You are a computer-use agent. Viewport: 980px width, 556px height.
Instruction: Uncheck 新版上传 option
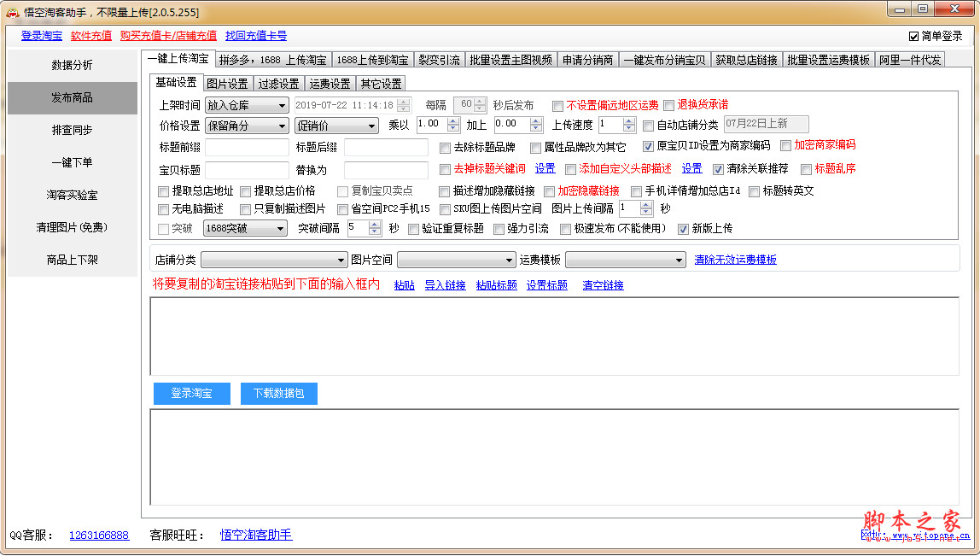683,229
